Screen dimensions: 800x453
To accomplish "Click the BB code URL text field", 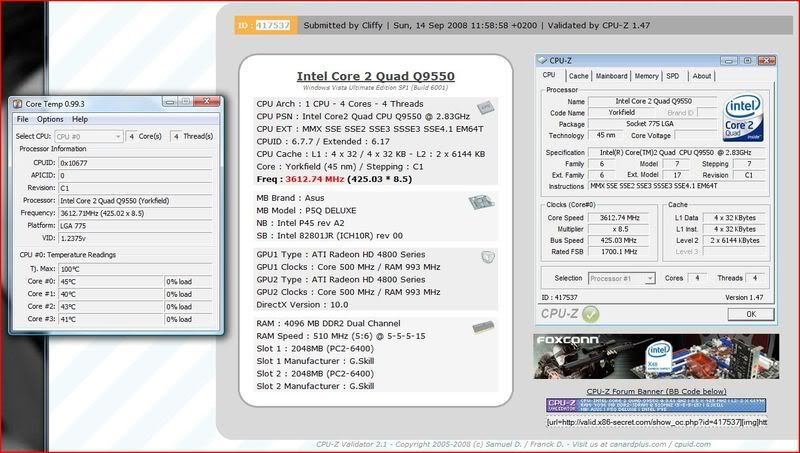I will click(659, 423).
